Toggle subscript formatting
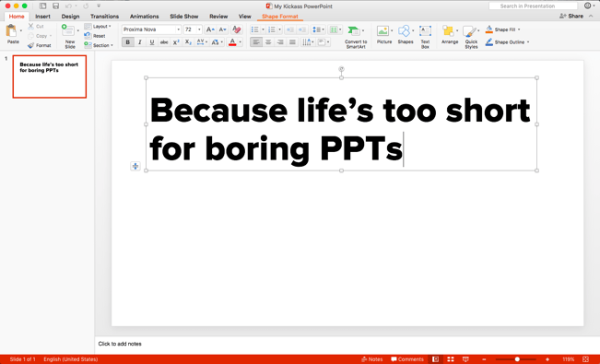Screen dimensions: 600x364 188,42
